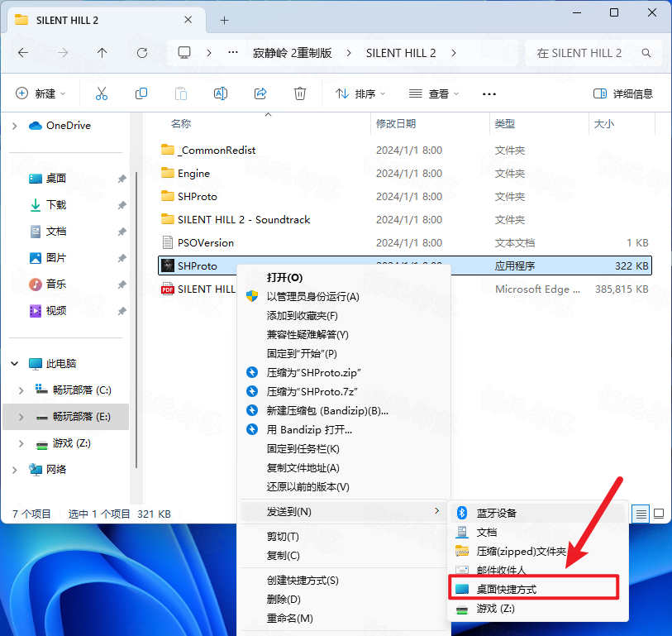
Task: Click the Delete trash can icon
Action: [299, 93]
